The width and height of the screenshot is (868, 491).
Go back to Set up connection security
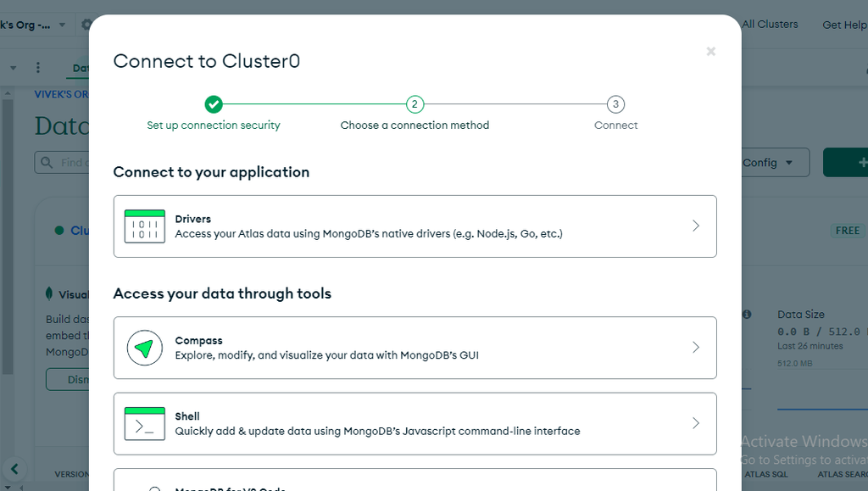point(214,126)
